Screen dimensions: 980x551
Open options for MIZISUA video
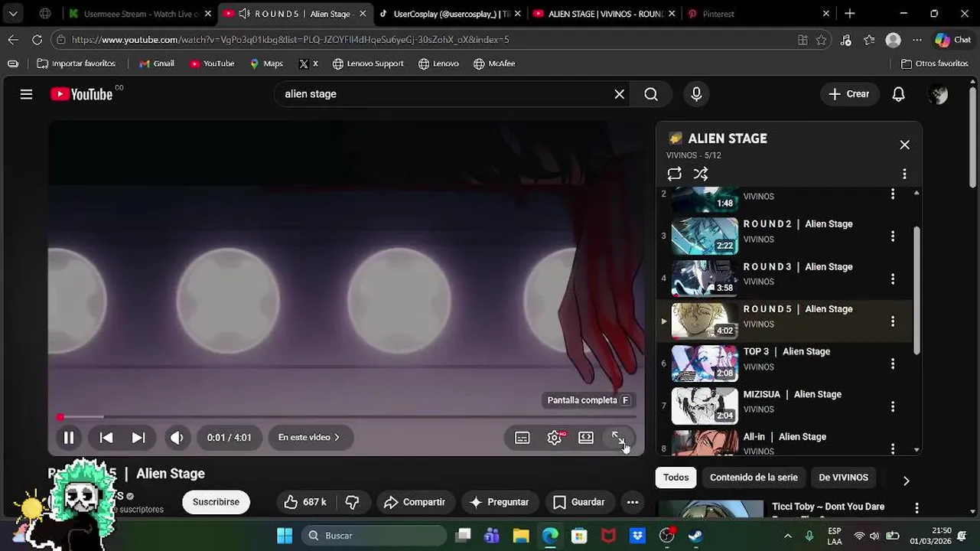coord(893,407)
